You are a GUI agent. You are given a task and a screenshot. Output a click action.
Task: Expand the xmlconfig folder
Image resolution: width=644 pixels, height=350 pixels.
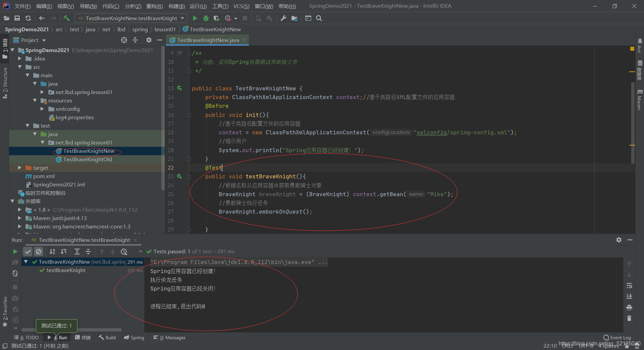[x=42, y=109]
